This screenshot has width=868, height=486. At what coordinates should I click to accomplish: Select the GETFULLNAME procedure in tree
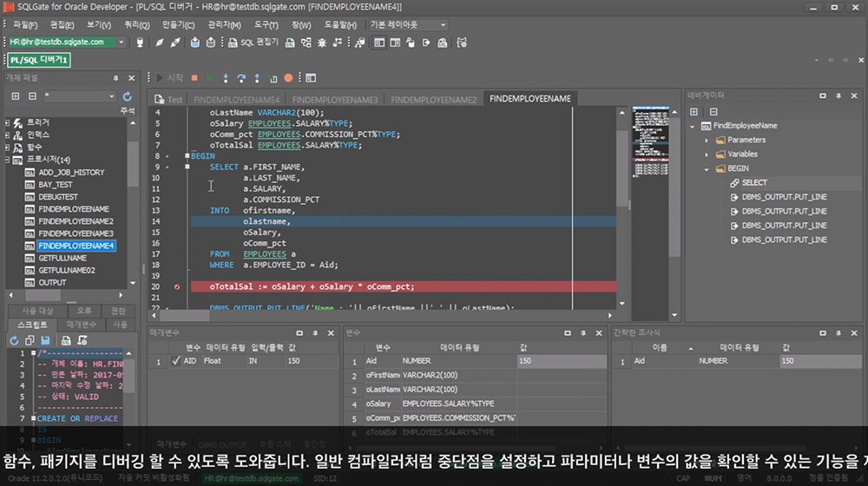click(x=62, y=258)
